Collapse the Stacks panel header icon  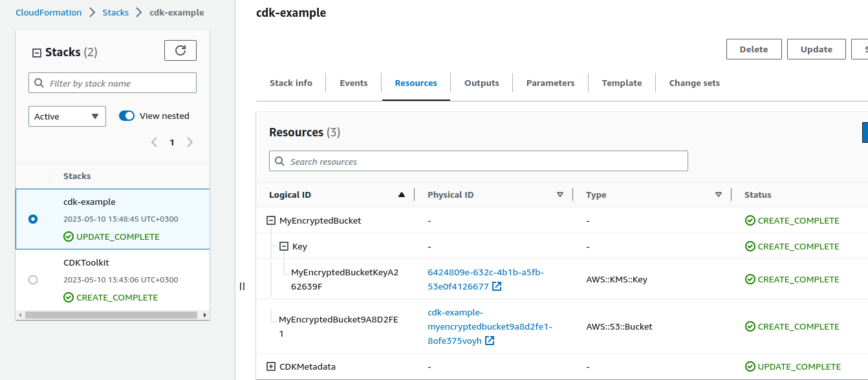(x=37, y=53)
